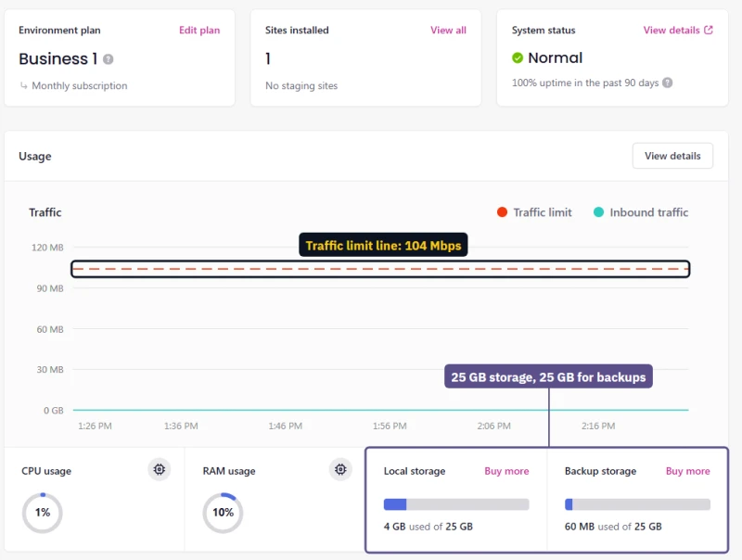
Task: Click the '2:06 PM' time label
Action: click(x=494, y=426)
